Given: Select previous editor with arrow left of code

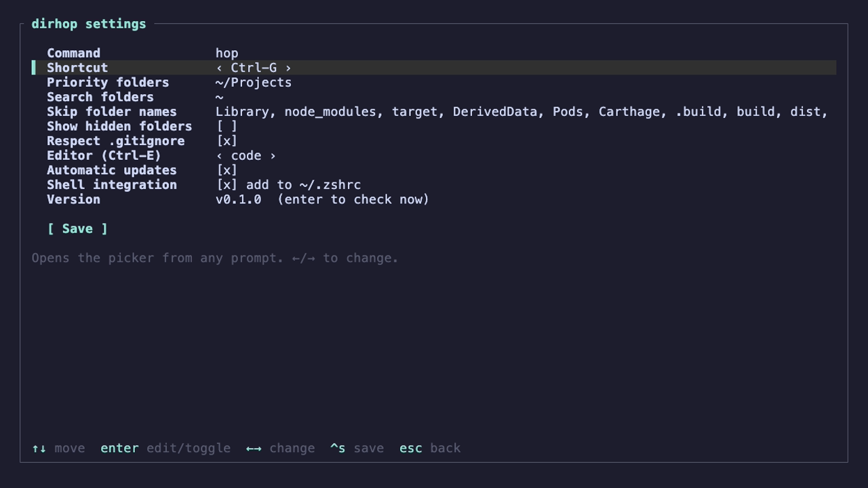Looking at the screenshot, I should [x=220, y=156].
